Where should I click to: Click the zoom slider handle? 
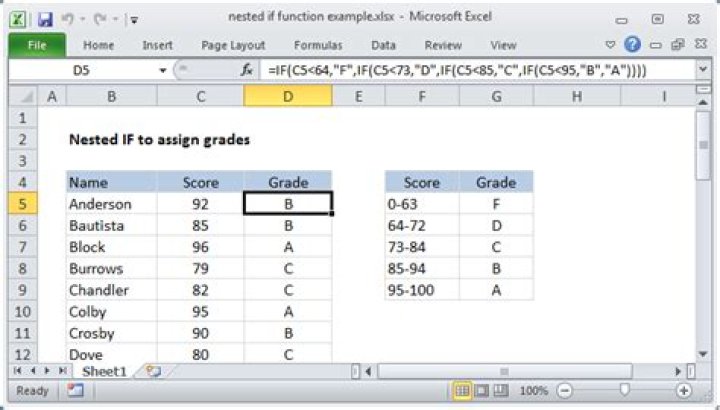(624, 390)
